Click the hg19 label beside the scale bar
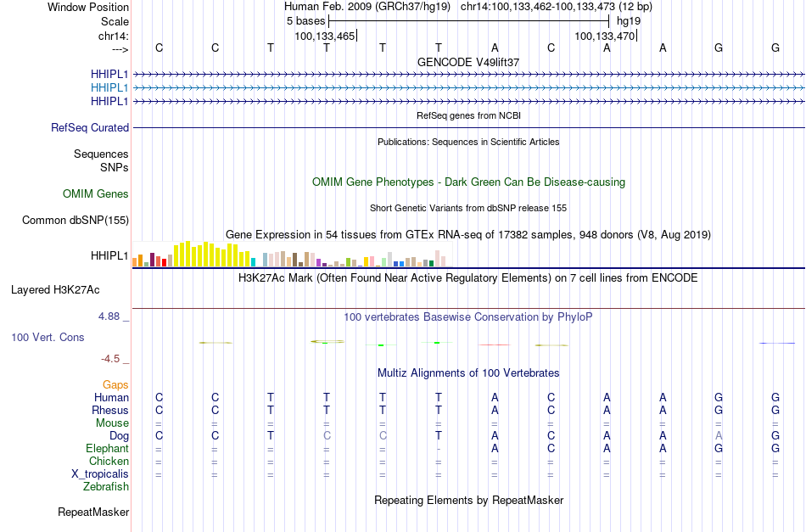Viewport: 806px width, 532px height. [629, 21]
